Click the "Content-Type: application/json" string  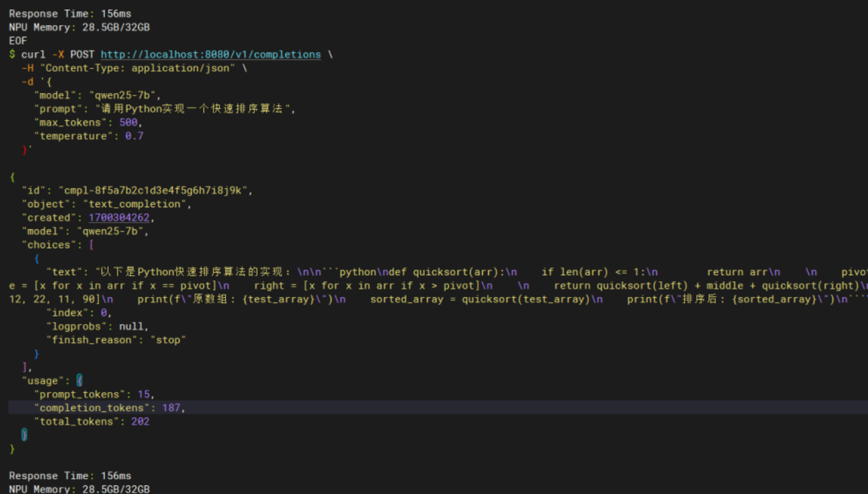(138, 68)
